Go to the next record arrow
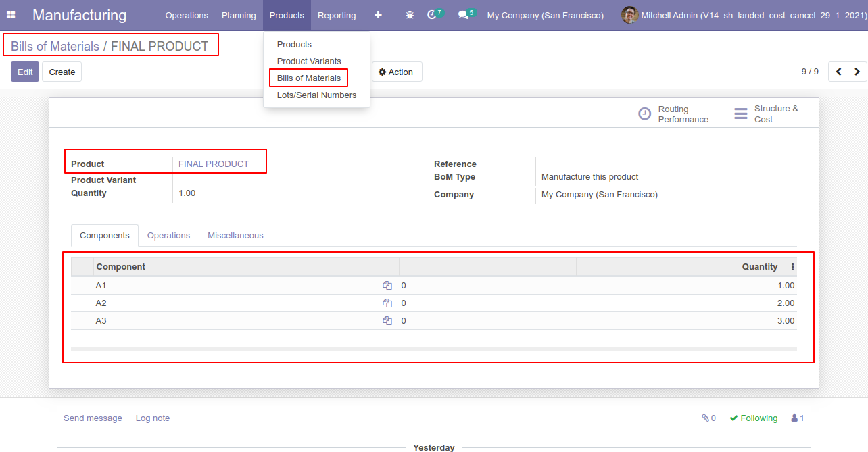 point(857,72)
